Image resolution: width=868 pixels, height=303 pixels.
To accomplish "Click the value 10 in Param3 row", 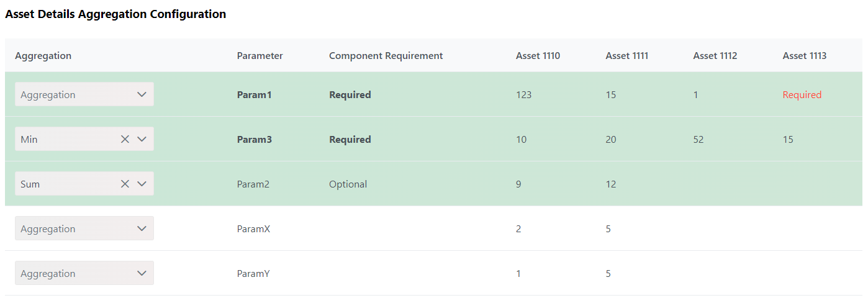I will tap(522, 140).
